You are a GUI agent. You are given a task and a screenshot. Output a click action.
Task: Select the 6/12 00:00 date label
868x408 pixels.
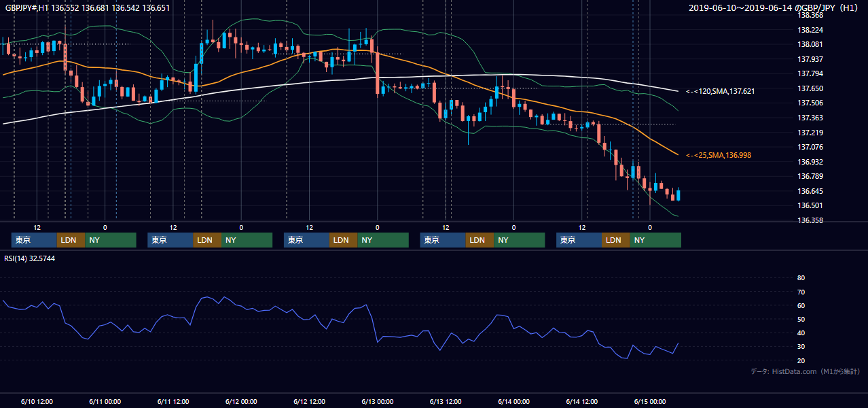coord(241,402)
